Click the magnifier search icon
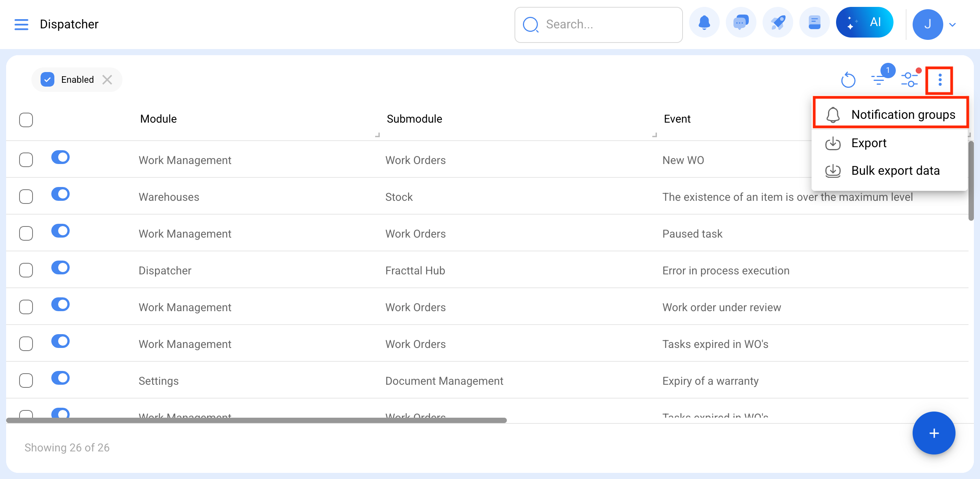The height and width of the screenshot is (479, 980). [x=531, y=25]
